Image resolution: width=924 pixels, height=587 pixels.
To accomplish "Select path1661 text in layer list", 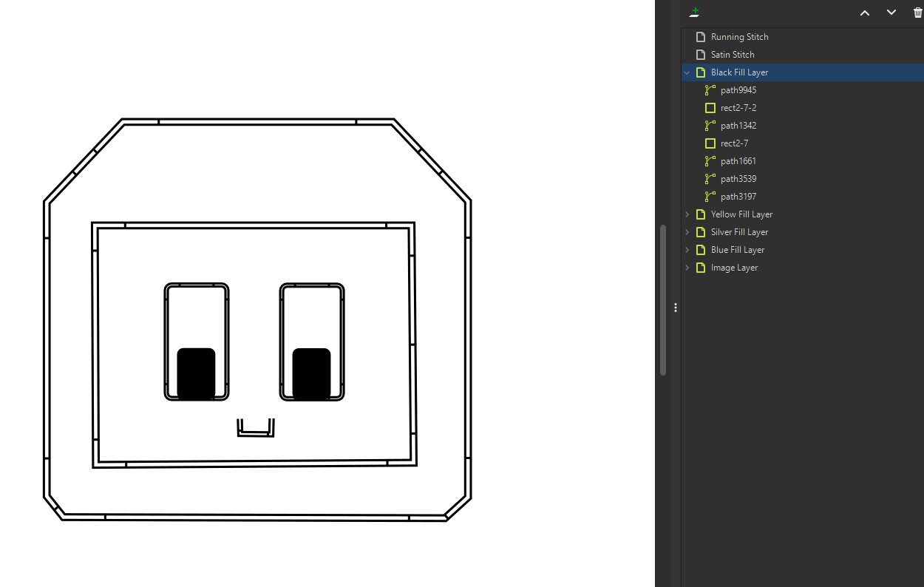I will pyautogui.click(x=738, y=161).
